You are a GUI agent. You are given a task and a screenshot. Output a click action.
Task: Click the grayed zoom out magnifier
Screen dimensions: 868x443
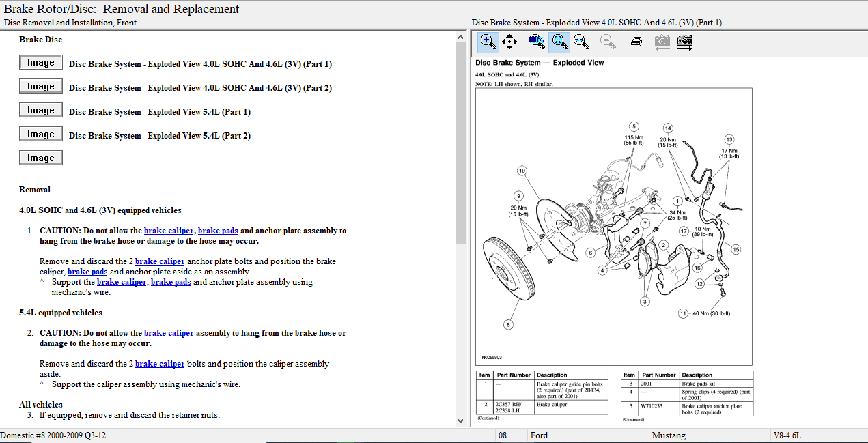(x=607, y=42)
